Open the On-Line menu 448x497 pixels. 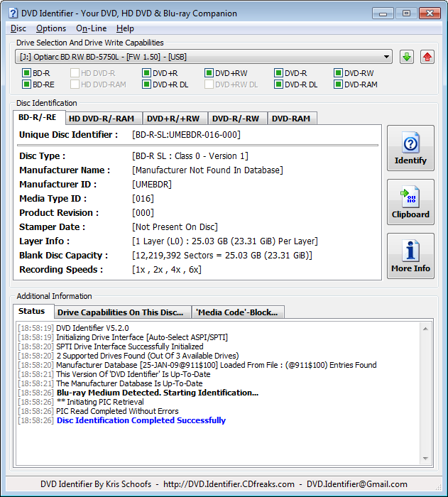click(91, 28)
